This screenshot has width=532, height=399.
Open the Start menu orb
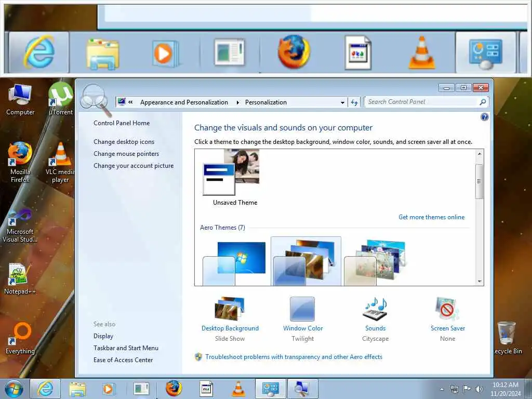coord(14,389)
